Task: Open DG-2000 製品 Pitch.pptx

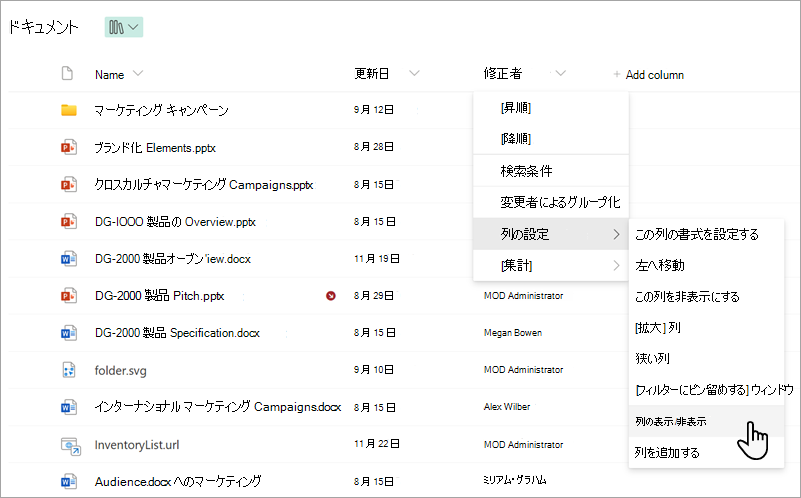Action: tap(159, 296)
